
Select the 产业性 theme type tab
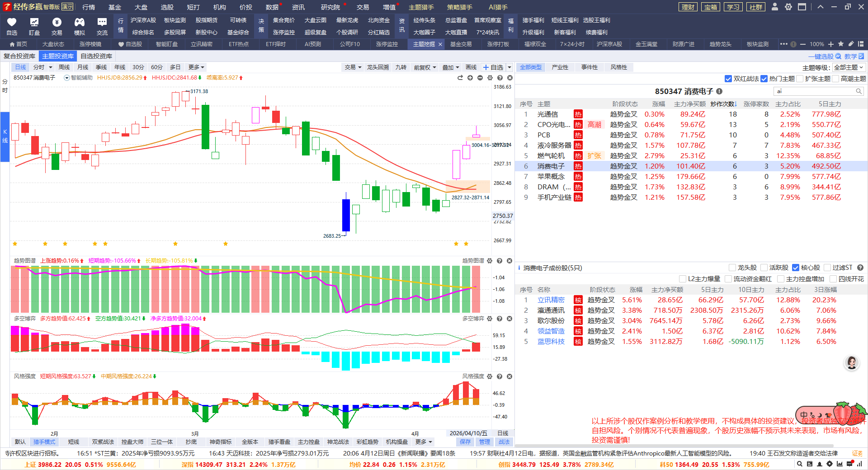tap(560, 67)
